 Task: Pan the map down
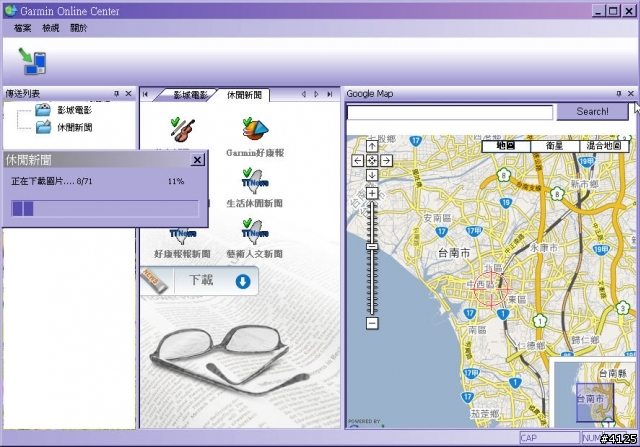click(372, 175)
